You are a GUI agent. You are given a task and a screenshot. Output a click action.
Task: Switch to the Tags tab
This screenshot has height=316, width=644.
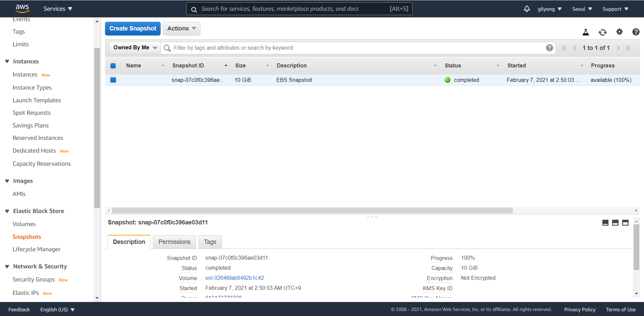click(210, 242)
